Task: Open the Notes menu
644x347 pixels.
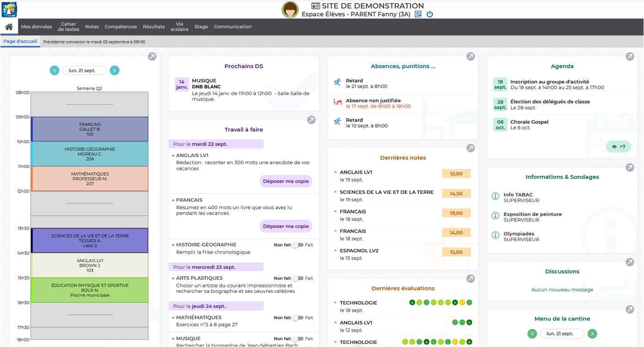Action: (x=92, y=27)
